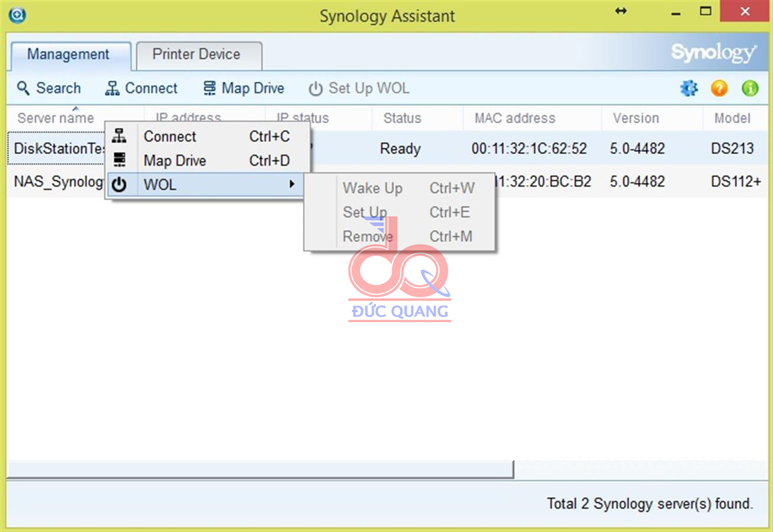Click the Map Drive icon in context menu
Screen dimensions: 773x532
pyautogui.click(x=119, y=160)
